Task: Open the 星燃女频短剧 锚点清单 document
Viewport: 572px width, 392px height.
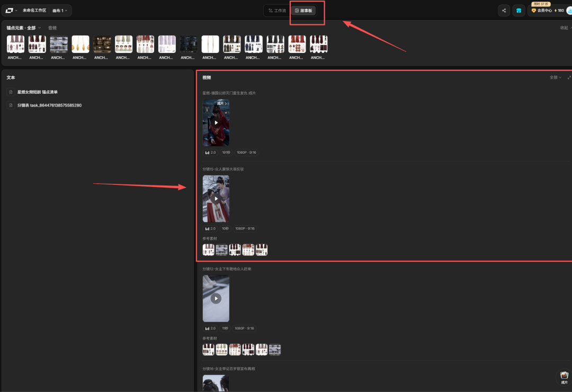Action: click(38, 92)
